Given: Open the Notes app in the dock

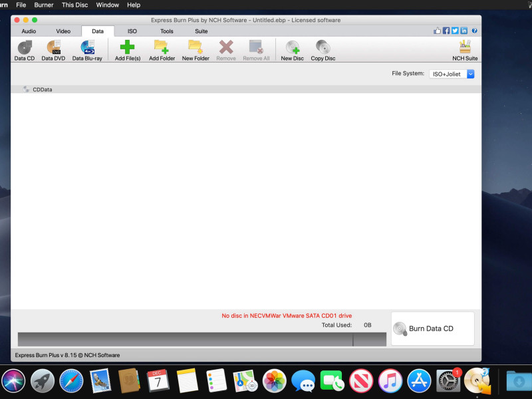Looking at the screenshot, I should click(187, 381).
